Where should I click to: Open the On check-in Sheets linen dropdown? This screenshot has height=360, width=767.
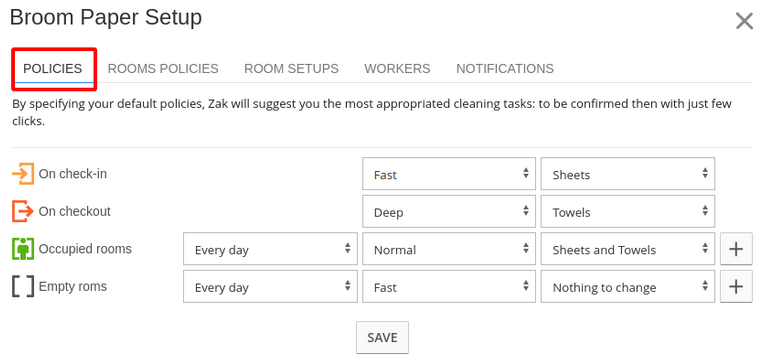pyautogui.click(x=628, y=174)
